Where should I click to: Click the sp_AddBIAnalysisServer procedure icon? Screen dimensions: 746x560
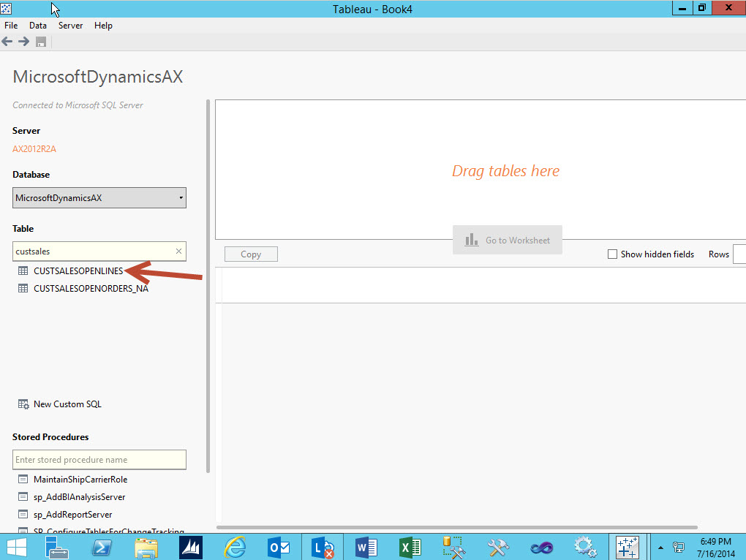pos(23,497)
